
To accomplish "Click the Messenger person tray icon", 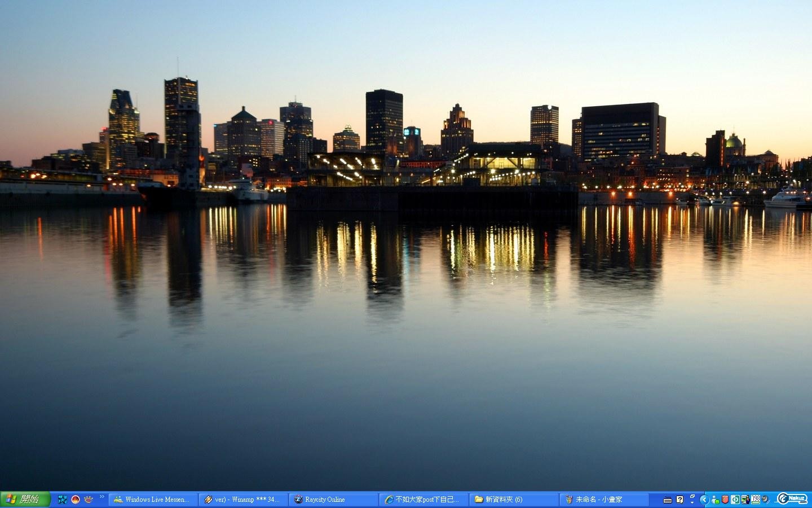I will point(715,500).
